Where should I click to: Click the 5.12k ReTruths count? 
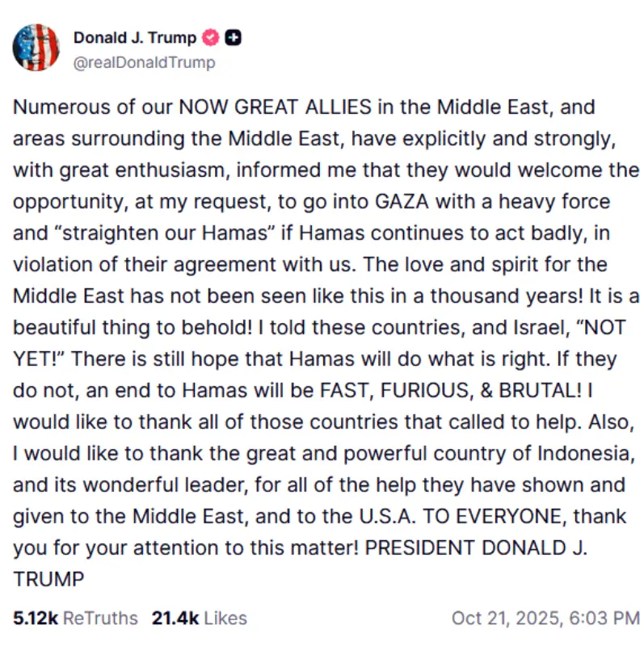click(x=36, y=618)
